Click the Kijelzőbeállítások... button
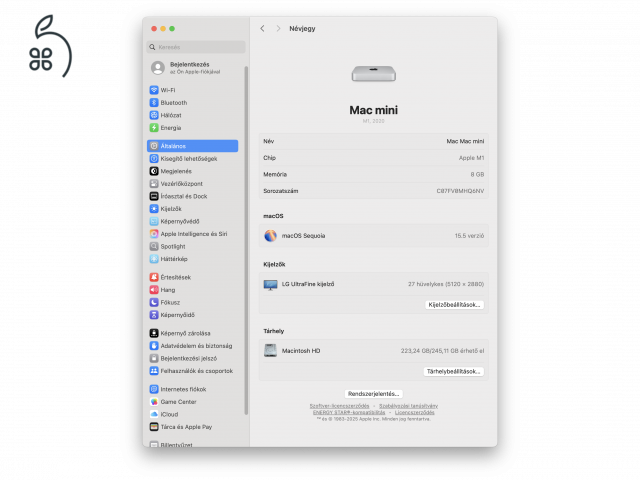Viewport: 640px width, 480px height. point(454,305)
